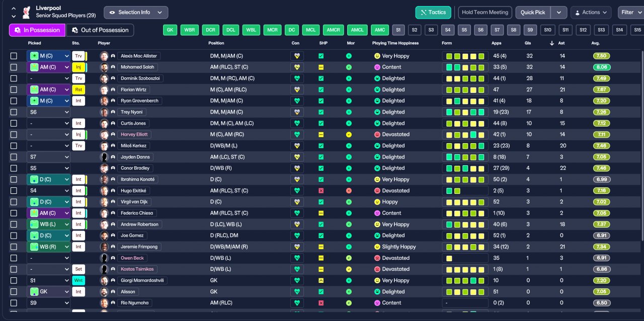644x321 pixels.
Task: Click the sort arrow next to Gls
Action: (552, 43)
